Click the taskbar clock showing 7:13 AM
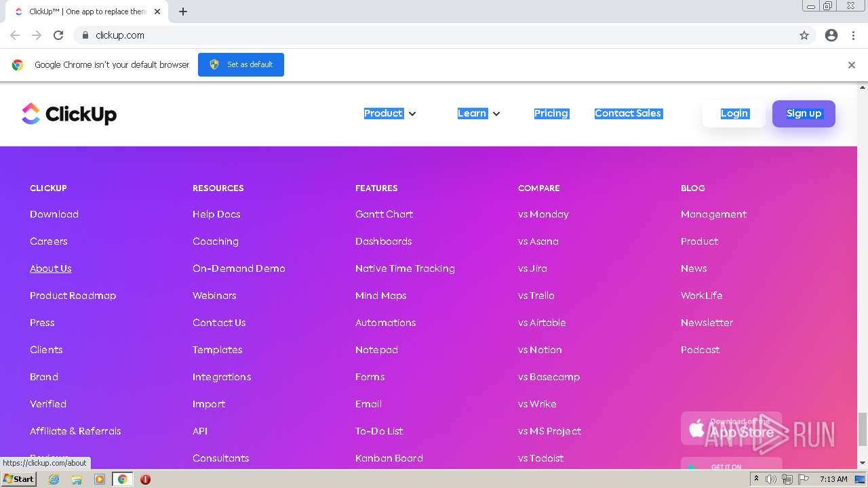 (x=833, y=479)
